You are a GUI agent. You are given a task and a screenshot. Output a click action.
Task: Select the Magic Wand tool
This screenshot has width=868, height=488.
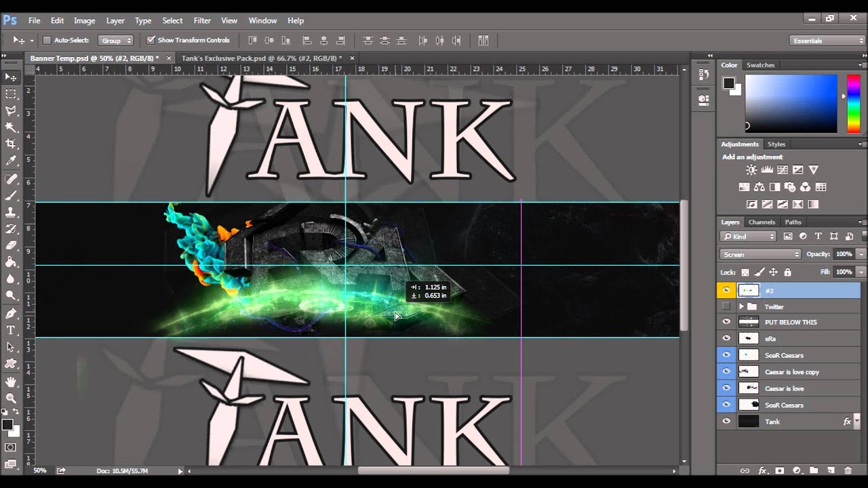click(11, 127)
